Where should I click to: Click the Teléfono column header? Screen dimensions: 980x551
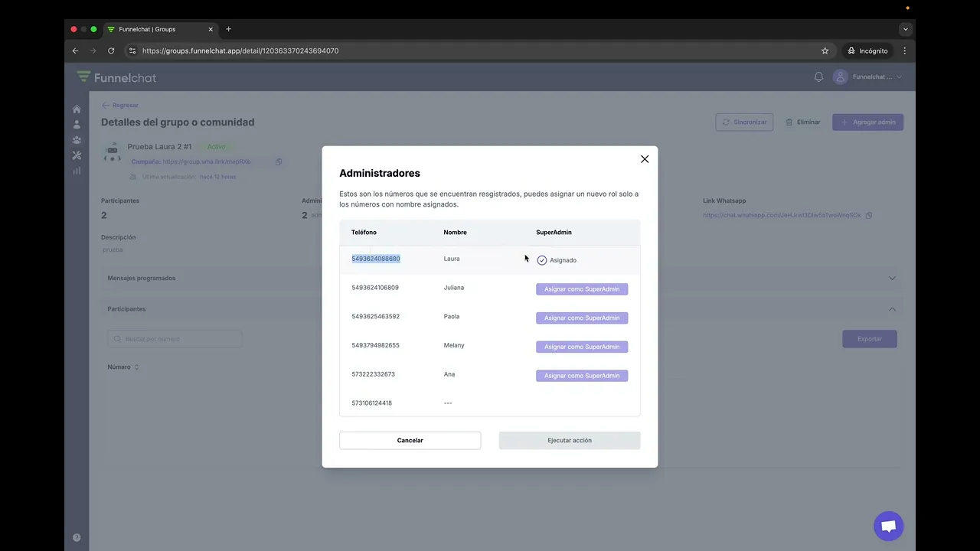pos(364,233)
